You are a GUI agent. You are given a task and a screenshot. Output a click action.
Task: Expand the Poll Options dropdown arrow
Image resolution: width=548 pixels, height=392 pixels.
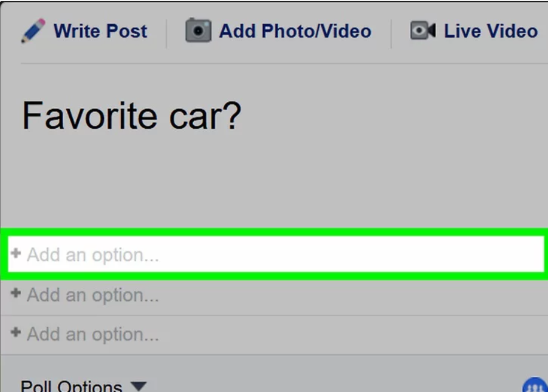[x=139, y=386]
